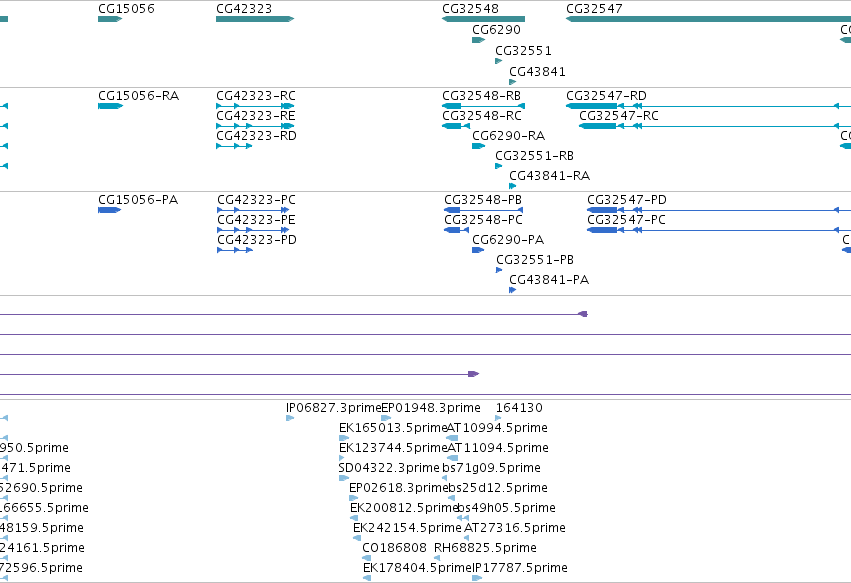Click the CG42323 gene bar
Image resolution: width=851 pixels, height=583 pixels.
click(x=255, y=19)
